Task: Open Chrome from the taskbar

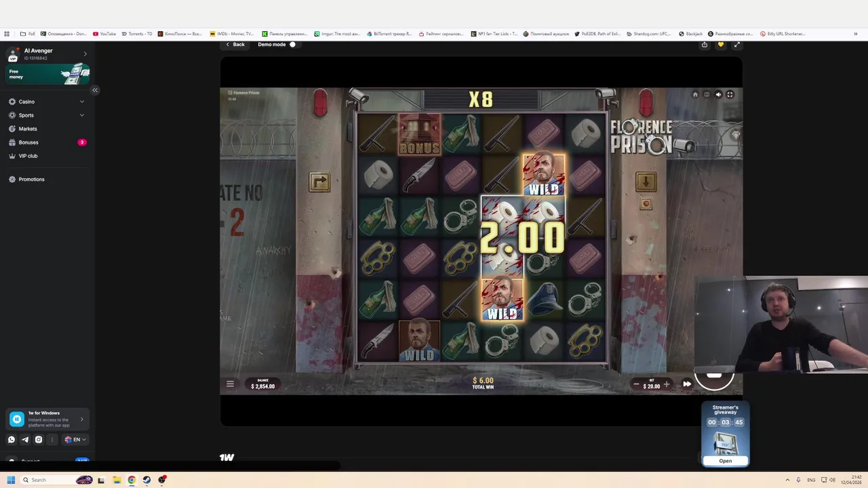Action: [132, 480]
